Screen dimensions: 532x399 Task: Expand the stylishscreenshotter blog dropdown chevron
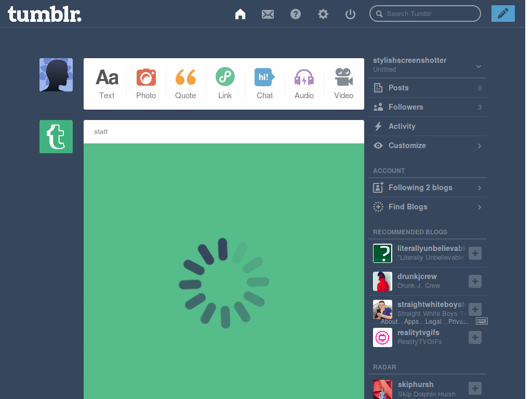click(x=478, y=66)
